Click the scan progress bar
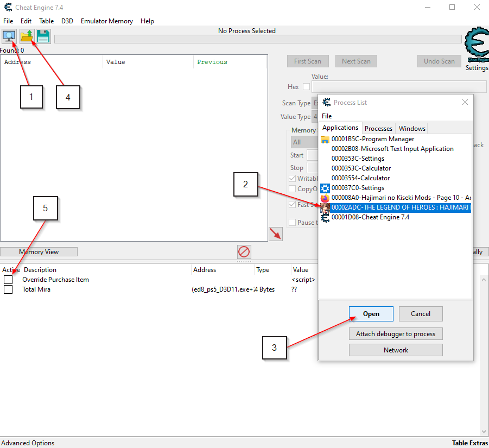Image resolution: width=489 pixels, height=448 pixels. [258, 39]
